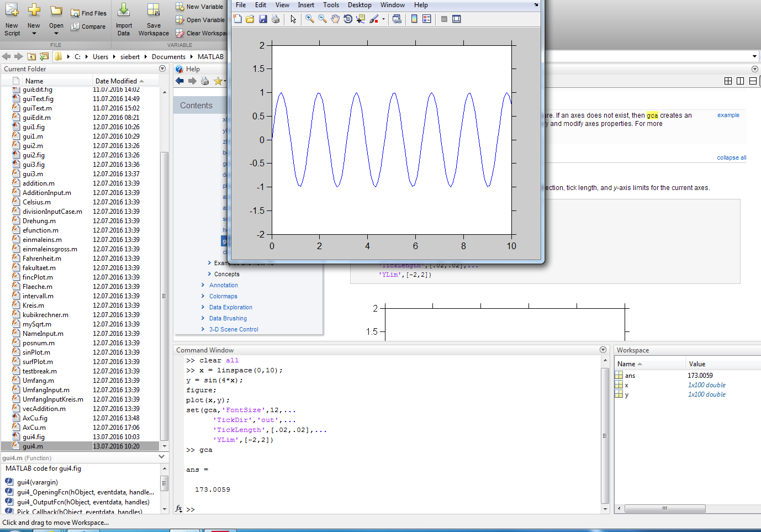The image size is (761, 532).
Task: Click the Zoom In tool in figure toolbar
Action: click(x=310, y=19)
